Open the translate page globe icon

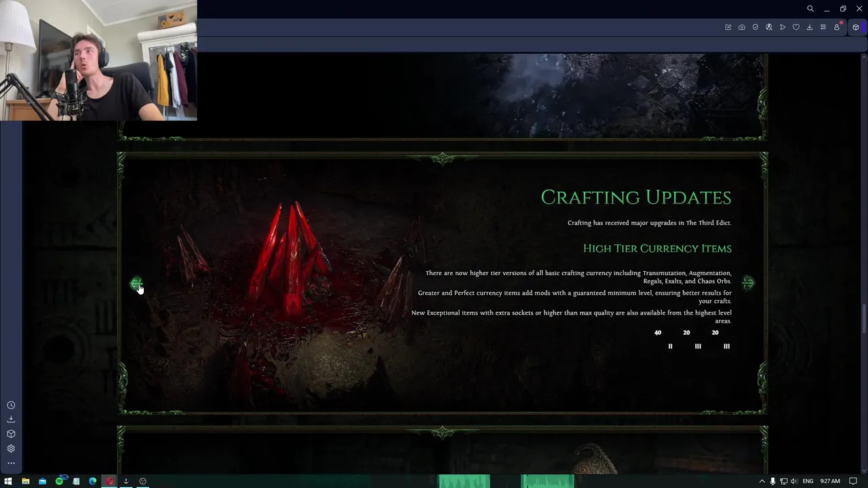pos(769,27)
